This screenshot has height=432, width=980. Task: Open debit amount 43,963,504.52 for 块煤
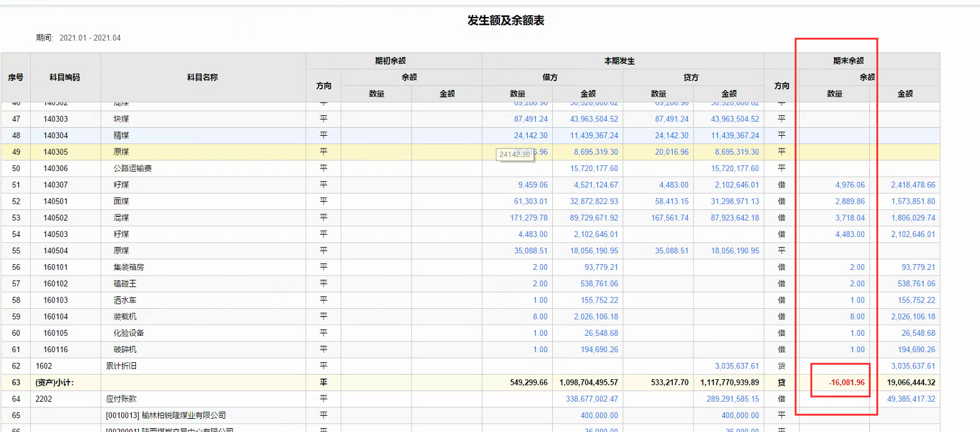[594, 119]
